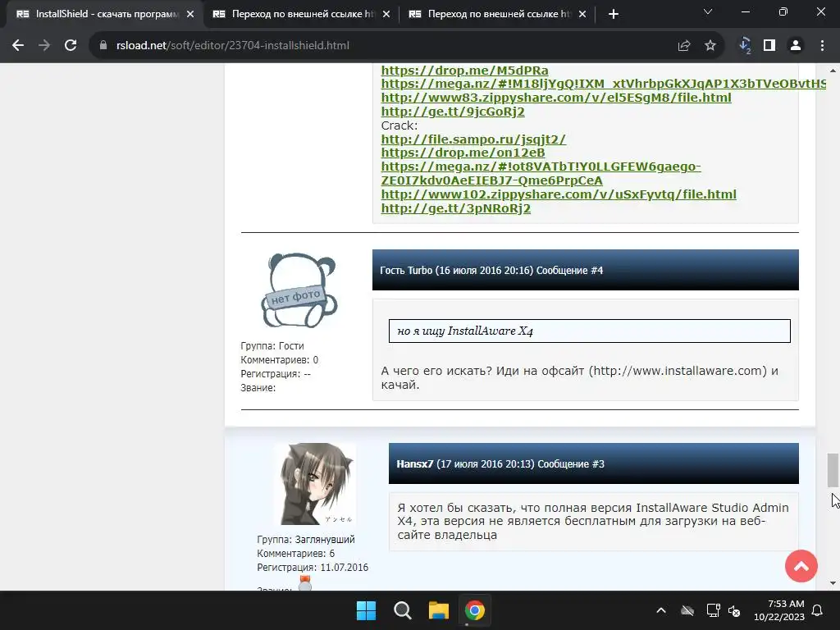
Task: View site information lock icon
Action: tap(103, 46)
